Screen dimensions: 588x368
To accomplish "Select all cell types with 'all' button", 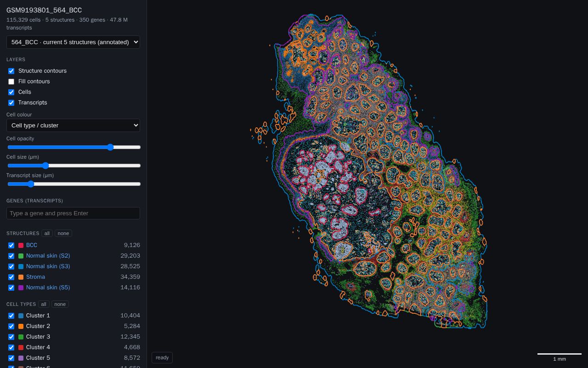I will (44, 304).
